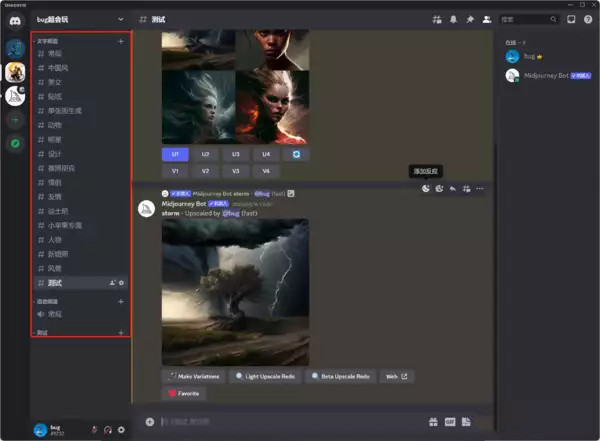Viewport: 600px width, 441px height.
Task: Click the U4 upscale button
Action: [x=266, y=154]
